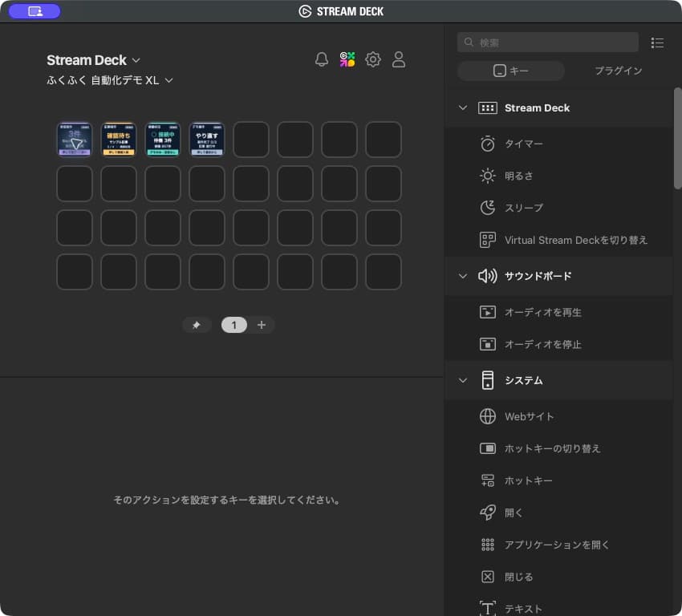
Task: Select the アプリケーションを開く action
Action: click(x=558, y=545)
